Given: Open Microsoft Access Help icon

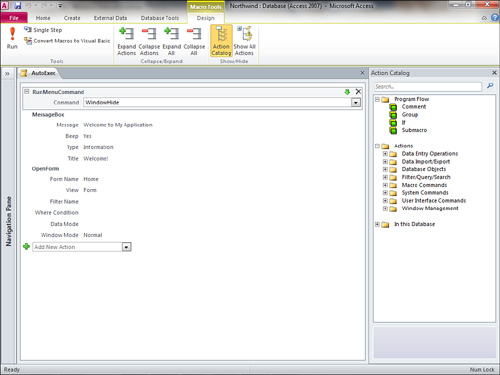Looking at the screenshot, I should [x=495, y=18].
